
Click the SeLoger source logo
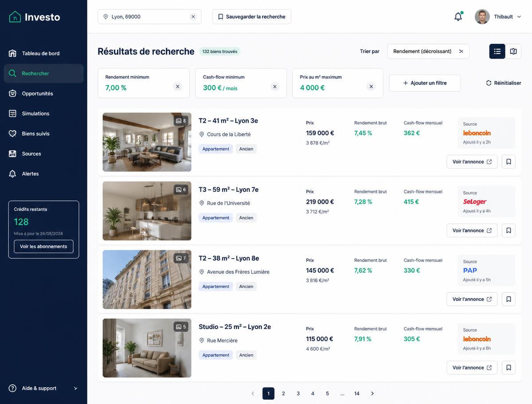click(475, 202)
